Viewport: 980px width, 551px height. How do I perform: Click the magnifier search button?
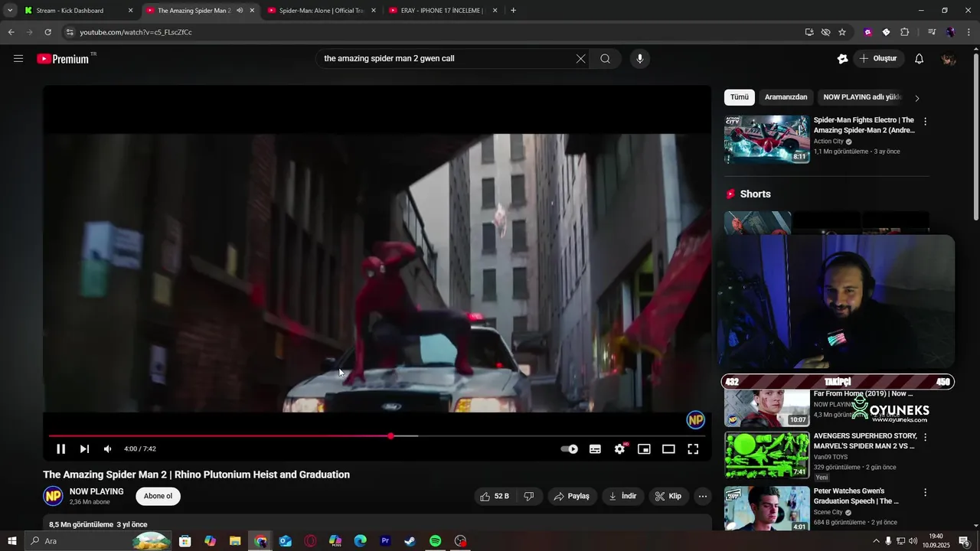click(605, 59)
